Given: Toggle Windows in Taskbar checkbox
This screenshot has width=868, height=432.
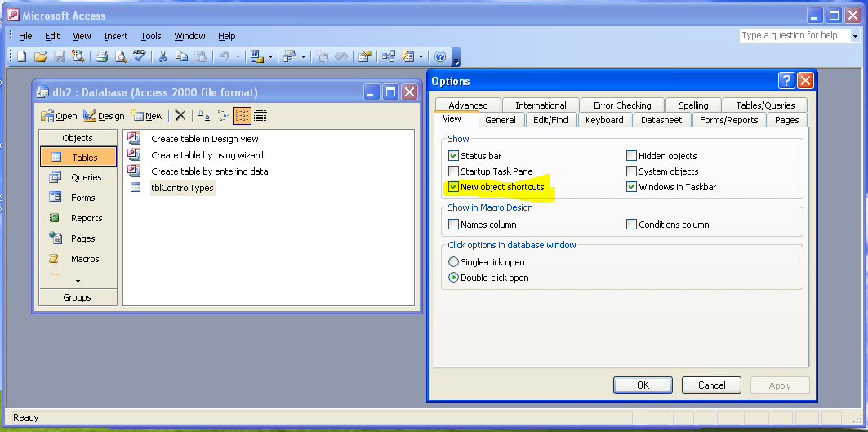Looking at the screenshot, I should click(631, 187).
